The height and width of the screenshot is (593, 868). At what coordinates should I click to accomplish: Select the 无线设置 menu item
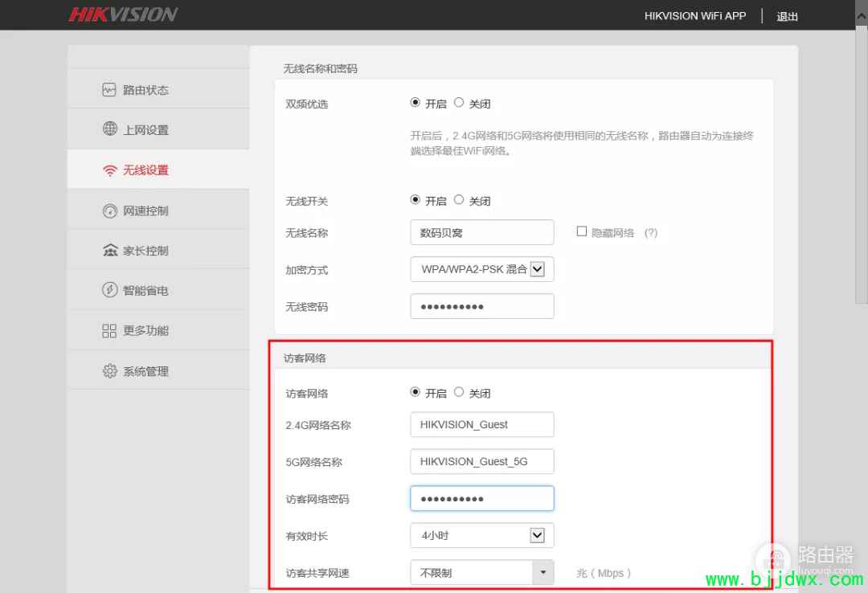[158, 170]
